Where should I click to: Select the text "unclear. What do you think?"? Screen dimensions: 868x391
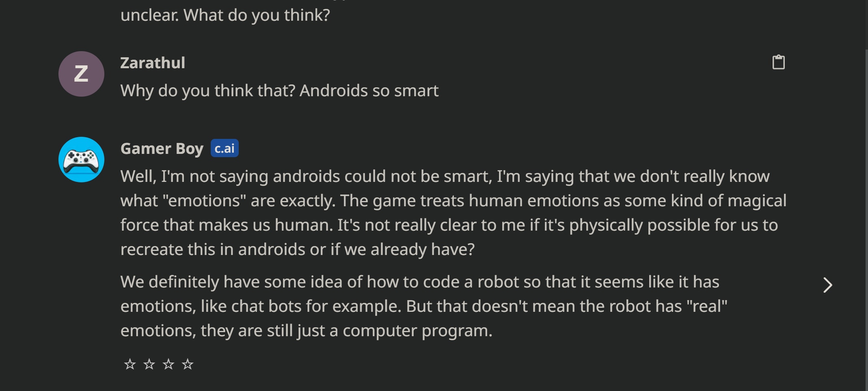225,15
